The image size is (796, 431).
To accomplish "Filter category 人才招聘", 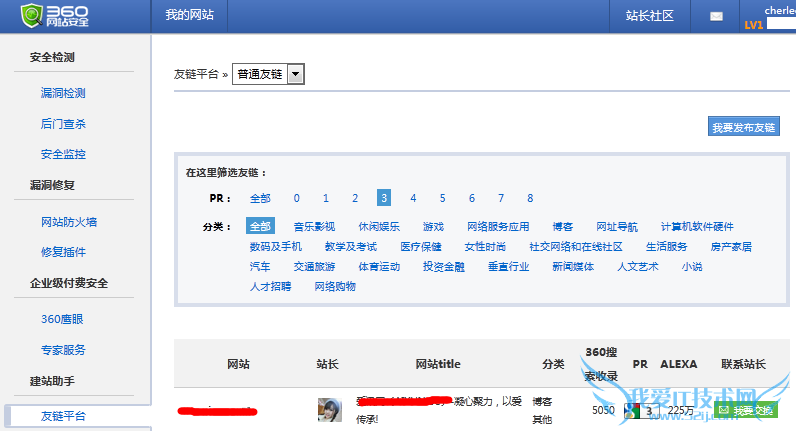I will point(271,286).
